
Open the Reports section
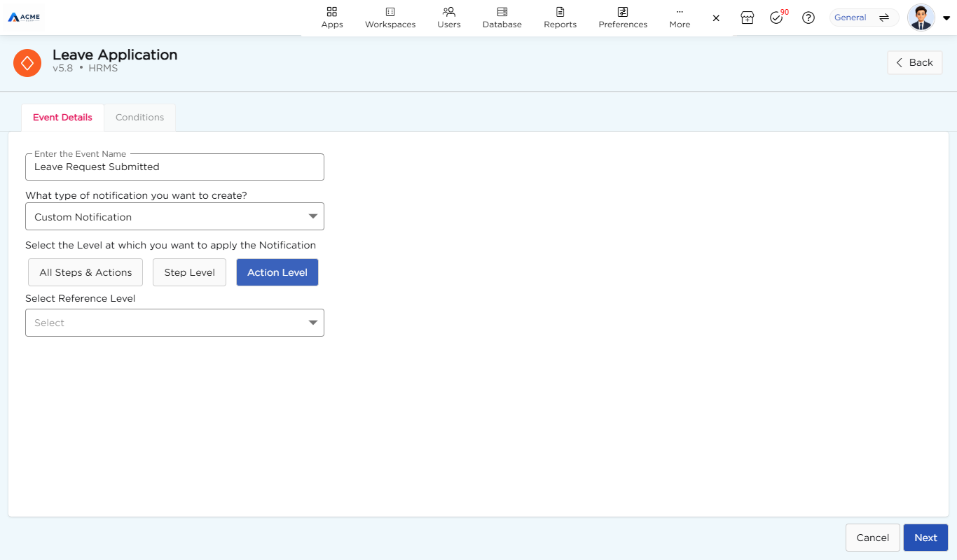point(560,17)
